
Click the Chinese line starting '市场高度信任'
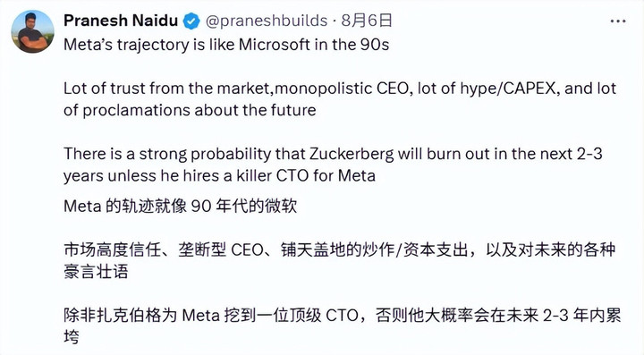340,250
